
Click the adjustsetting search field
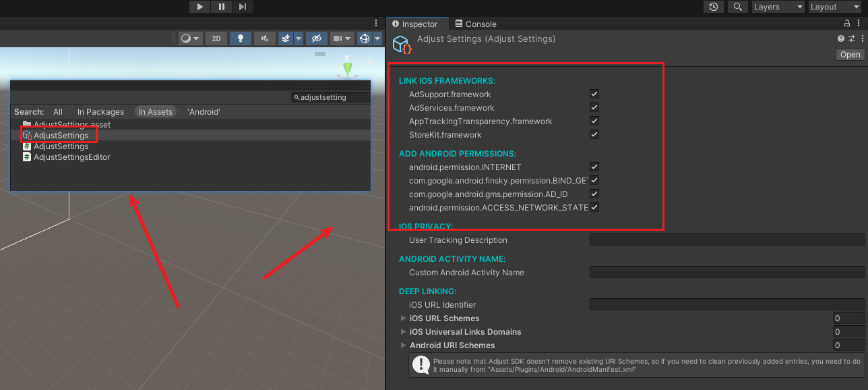coord(331,97)
